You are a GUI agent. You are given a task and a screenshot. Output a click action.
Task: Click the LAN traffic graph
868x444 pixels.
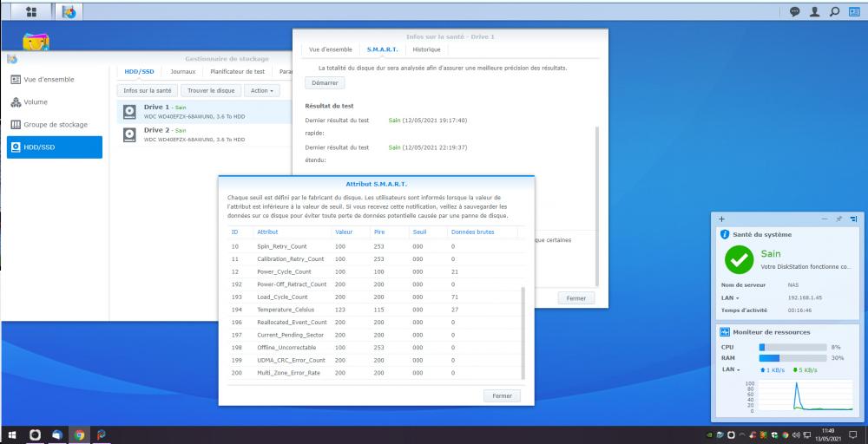805,396
